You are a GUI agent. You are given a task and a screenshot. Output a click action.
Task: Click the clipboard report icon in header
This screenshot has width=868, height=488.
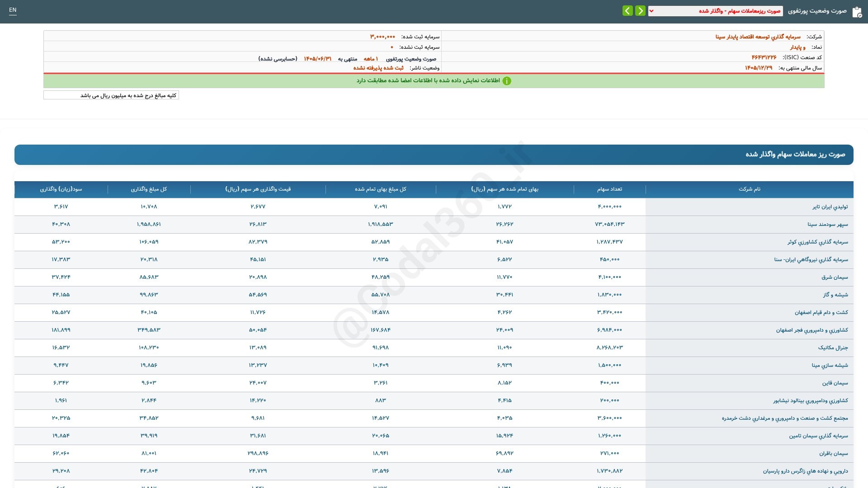pyautogui.click(x=857, y=12)
